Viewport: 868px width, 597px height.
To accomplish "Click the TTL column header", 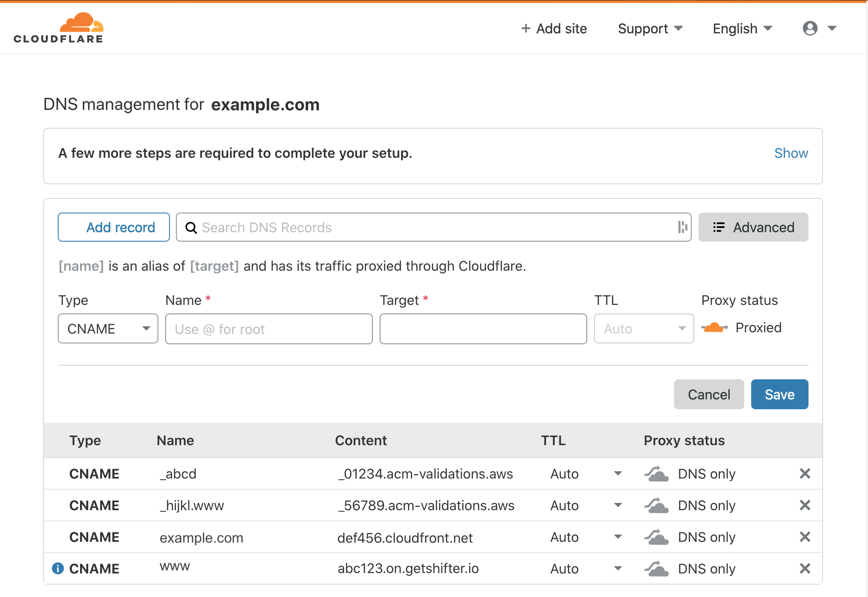I will pos(553,440).
